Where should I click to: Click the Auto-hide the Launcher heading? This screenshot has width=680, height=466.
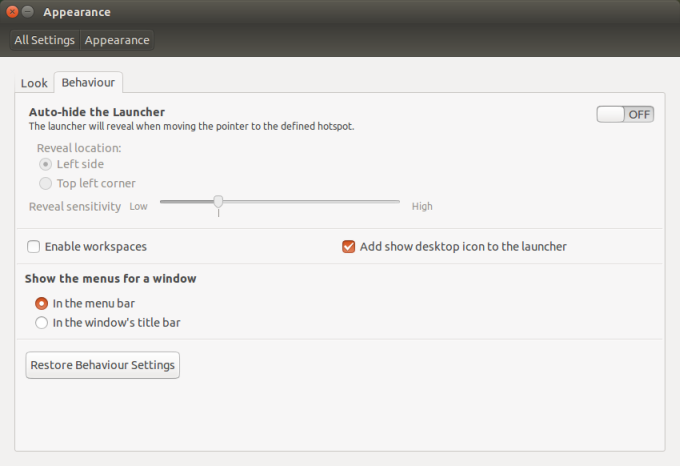click(97, 112)
